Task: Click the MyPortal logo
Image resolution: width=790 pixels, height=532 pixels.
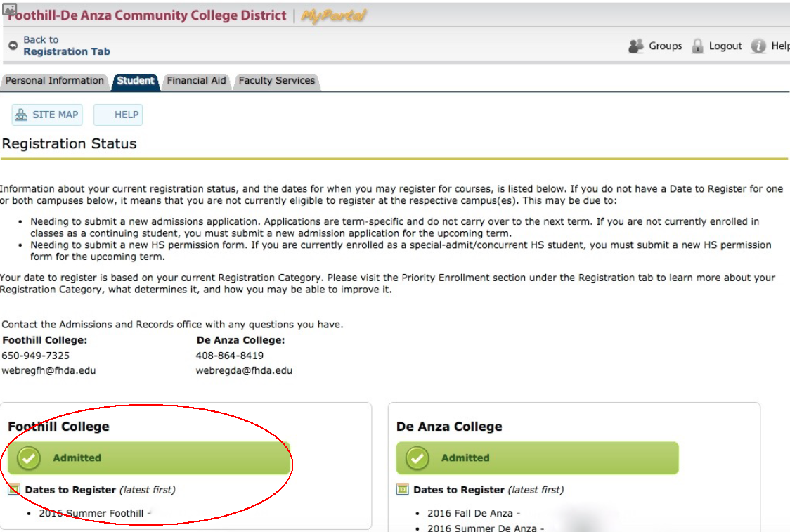Action: (334, 15)
